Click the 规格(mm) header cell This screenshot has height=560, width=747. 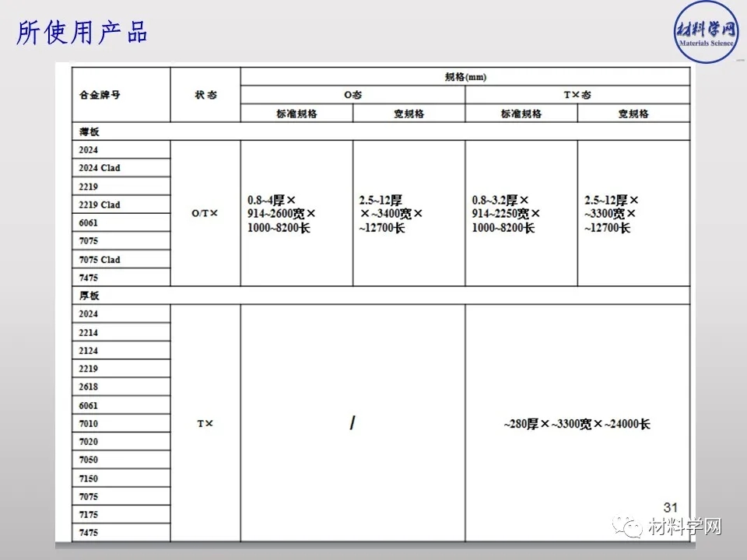[x=465, y=76]
